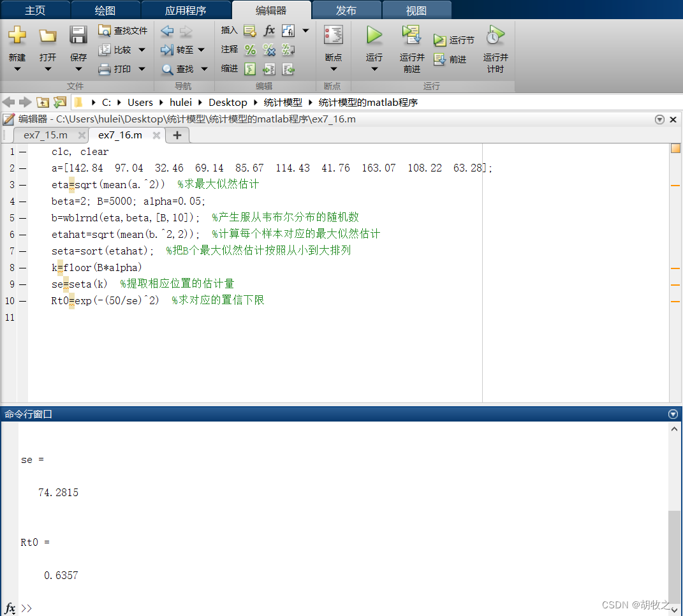Click the green Run (运行) play icon
Viewport: 683px width, 616px height.
coord(374,35)
